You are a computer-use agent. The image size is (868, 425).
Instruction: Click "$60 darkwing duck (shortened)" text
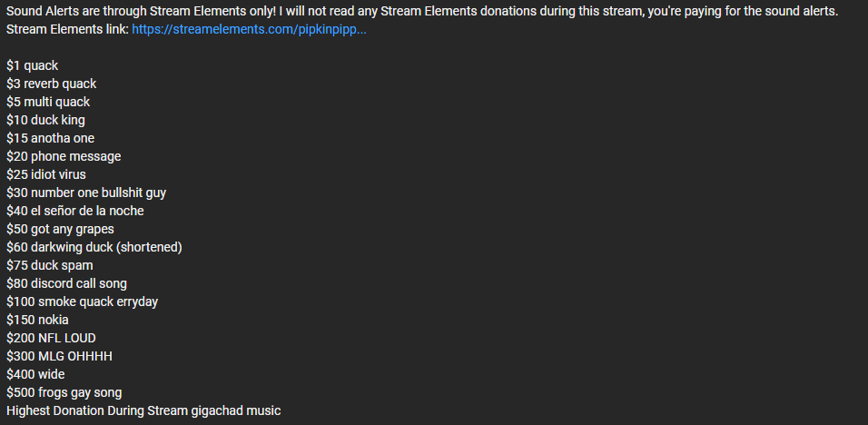pos(94,247)
